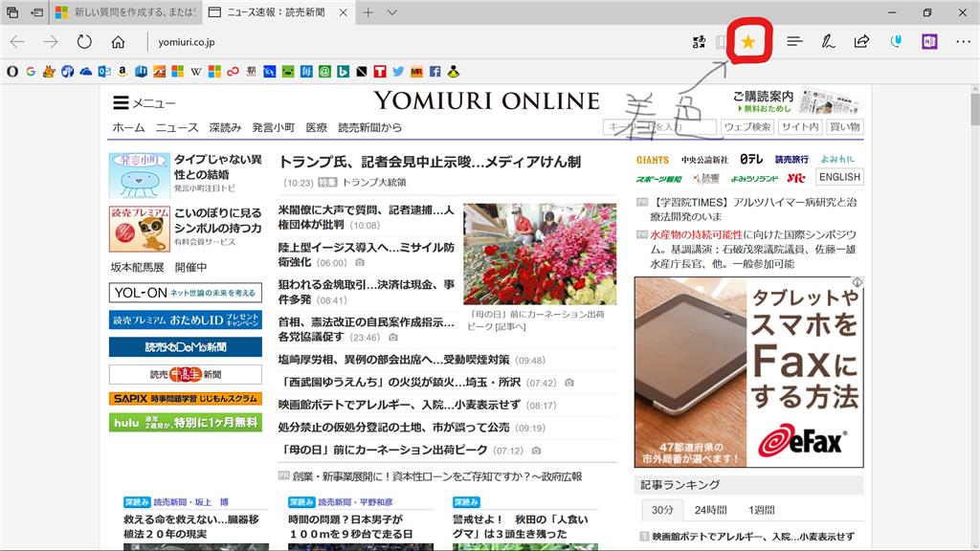Screen dimensions: 980x551
Task: Open Bing favorite shortcut
Action: coord(344,72)
